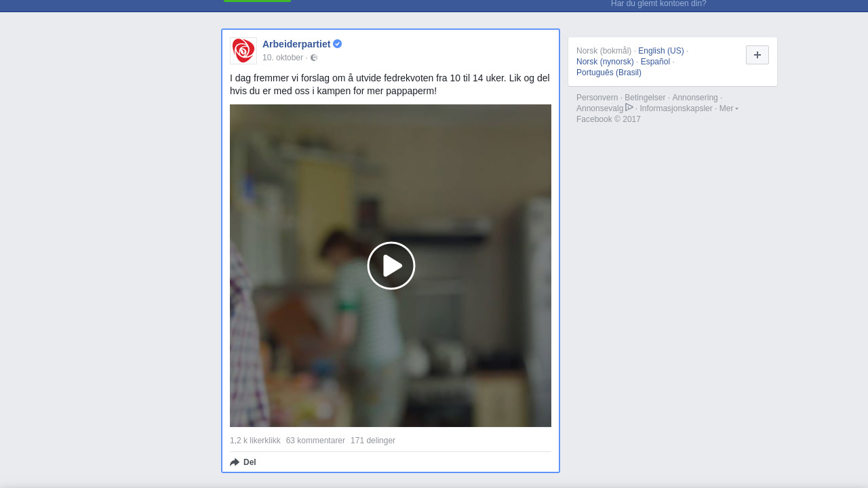
Task: Click the share arrow icon
Action: (235, 462)
